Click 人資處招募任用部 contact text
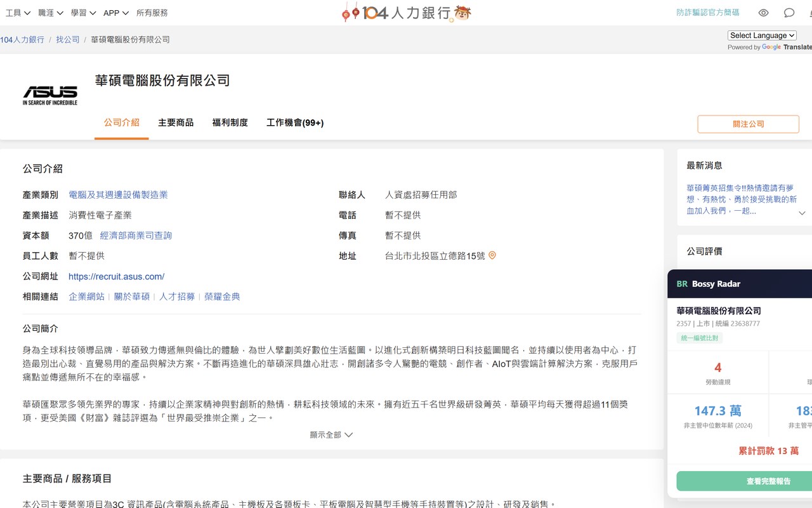812x508 pixels. click(x=421, y=195)
